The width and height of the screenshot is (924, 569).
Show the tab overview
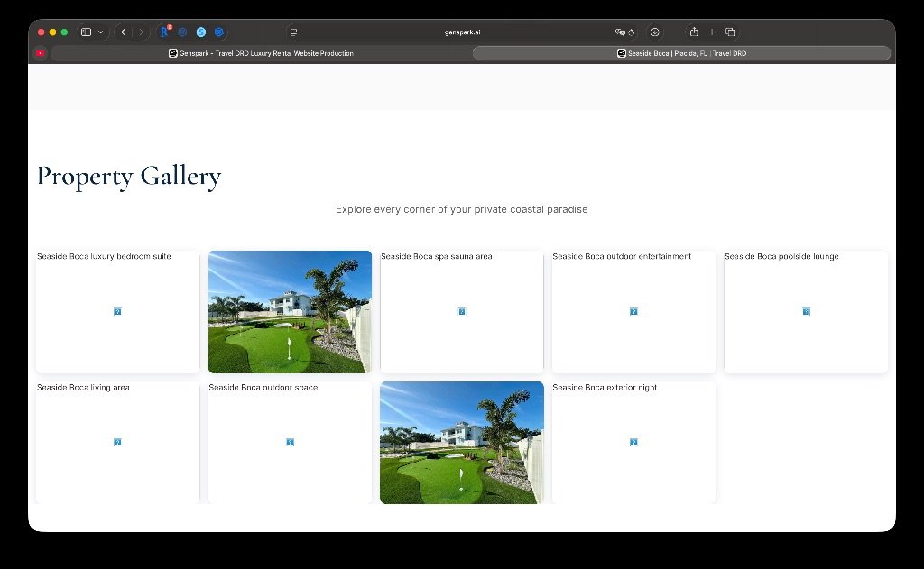(x=730, y=32)
